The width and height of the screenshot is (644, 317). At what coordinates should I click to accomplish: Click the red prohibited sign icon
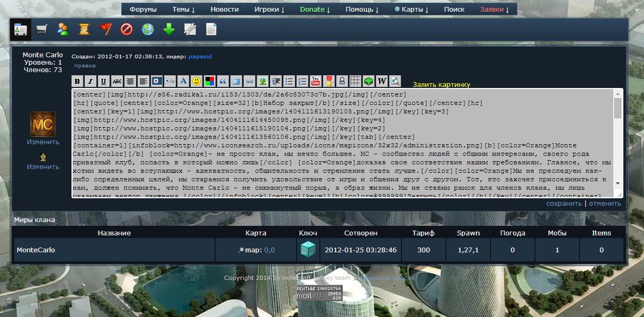pyautogui.click(x=127, y=29)
